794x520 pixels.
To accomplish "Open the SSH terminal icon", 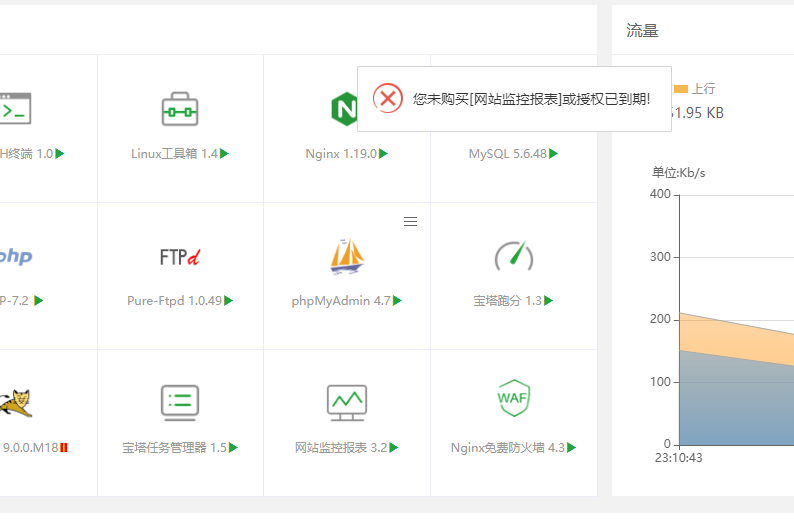I will pyautogui.click(x=15, y=108).
